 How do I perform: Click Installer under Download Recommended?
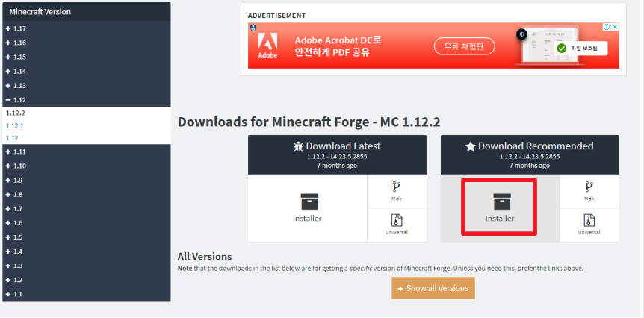point(499,208)
